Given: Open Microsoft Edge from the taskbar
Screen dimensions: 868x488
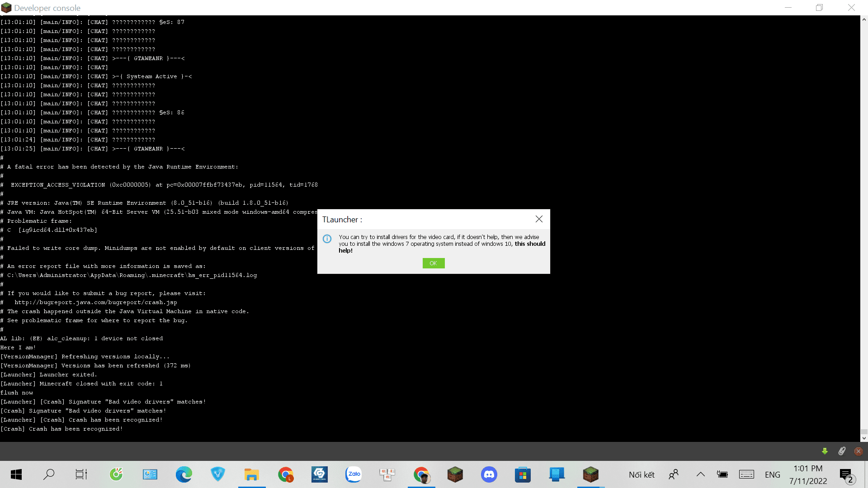Looking at the screenshot, I should (x=184, y=474).
